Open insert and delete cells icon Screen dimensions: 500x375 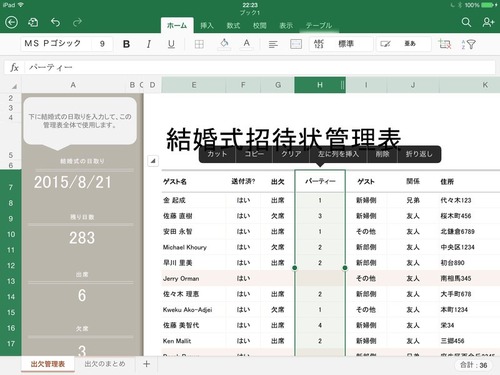pyautogui.click(x=444, y=44)
